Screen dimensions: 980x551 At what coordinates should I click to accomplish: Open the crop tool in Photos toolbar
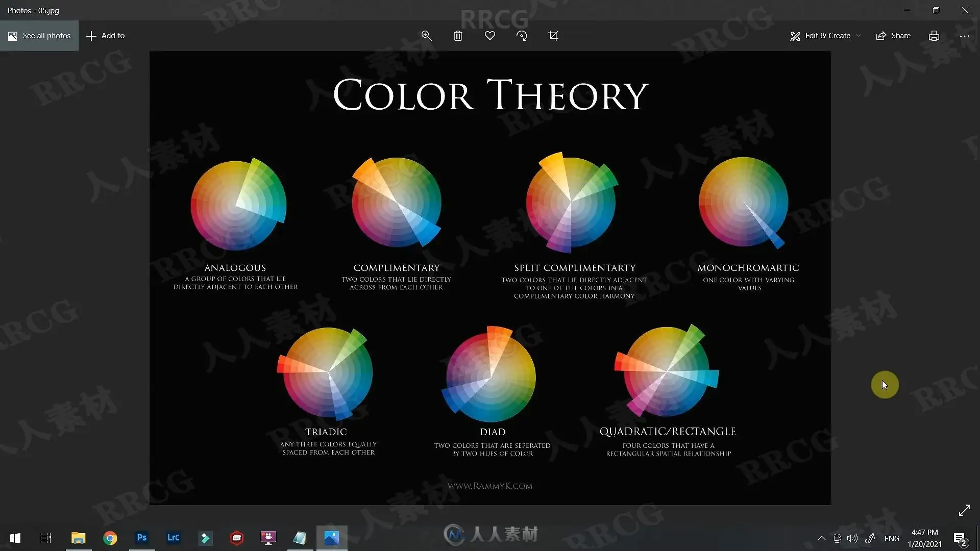553,36
